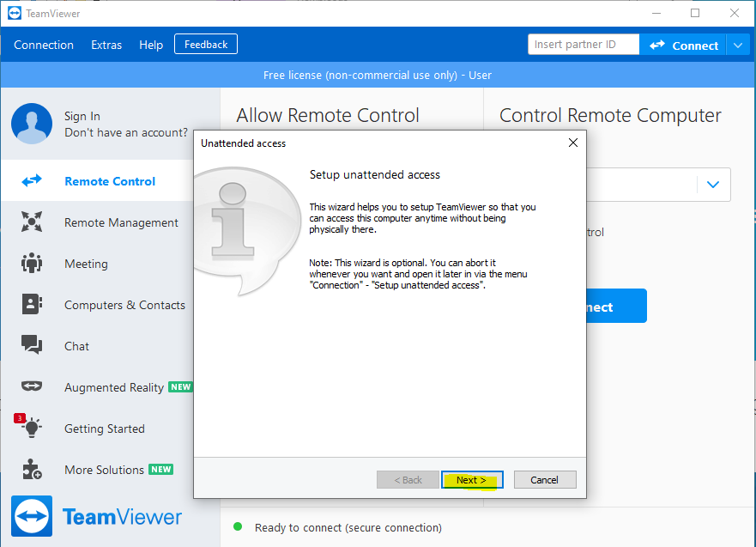Click the More Solutions puzzle icon
The width and height of the screenshot is (756, 547).
pos(32,470)
